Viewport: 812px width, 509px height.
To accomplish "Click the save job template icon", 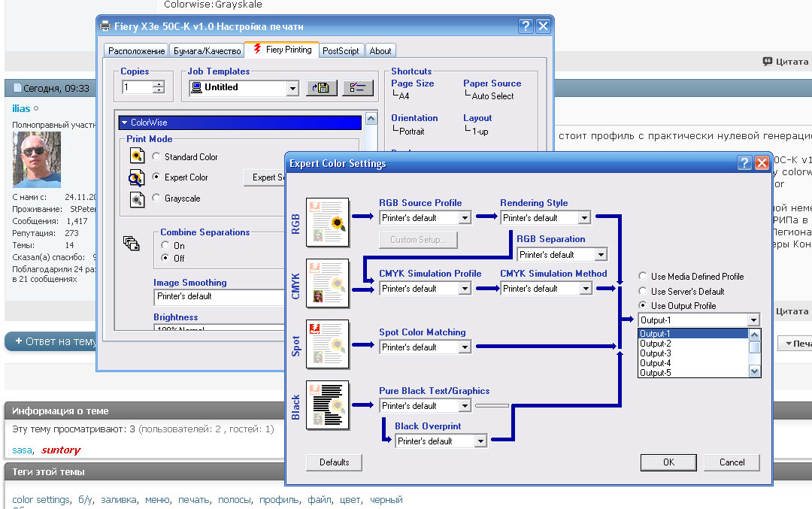I will [x=321, y=88].
